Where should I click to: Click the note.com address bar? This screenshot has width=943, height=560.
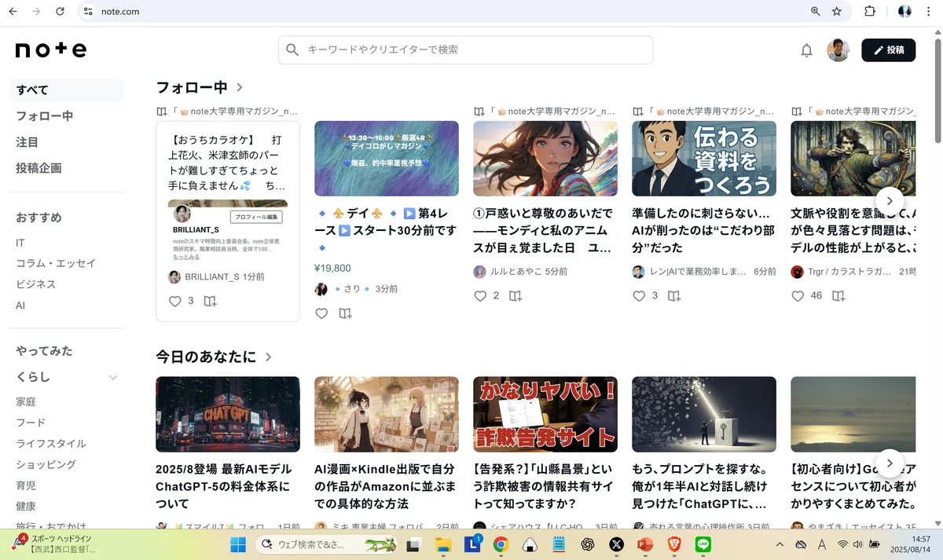[x=440, y=12]
